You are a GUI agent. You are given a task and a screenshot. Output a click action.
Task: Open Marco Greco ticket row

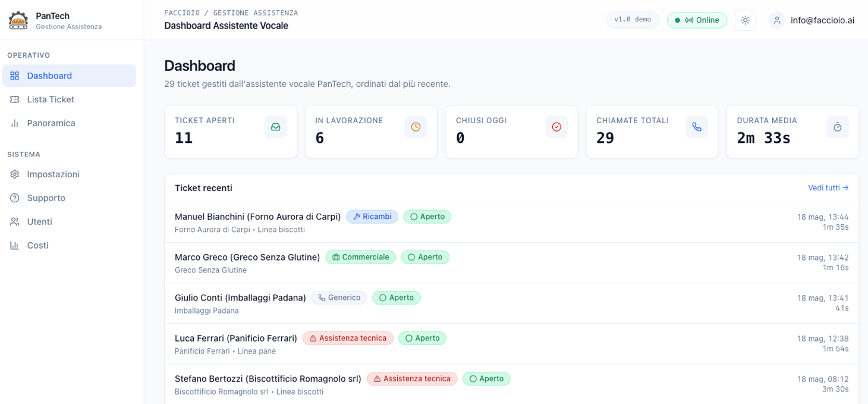point(511,262)
